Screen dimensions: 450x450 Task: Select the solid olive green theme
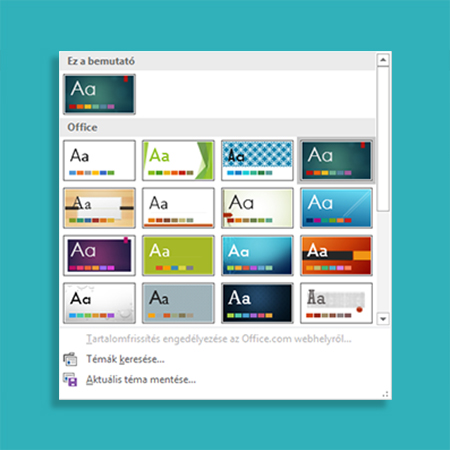178,255
